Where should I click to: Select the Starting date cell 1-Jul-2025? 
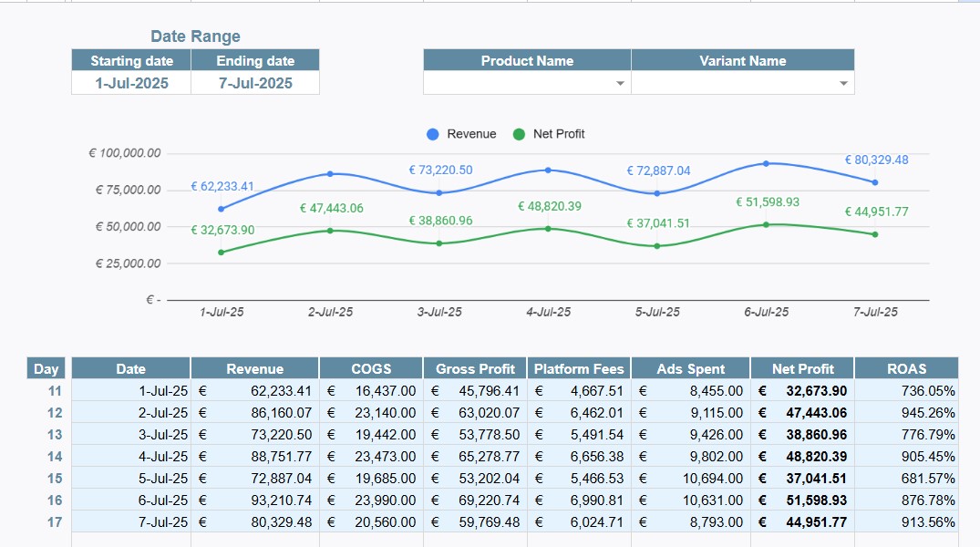(x=131, y=83)
